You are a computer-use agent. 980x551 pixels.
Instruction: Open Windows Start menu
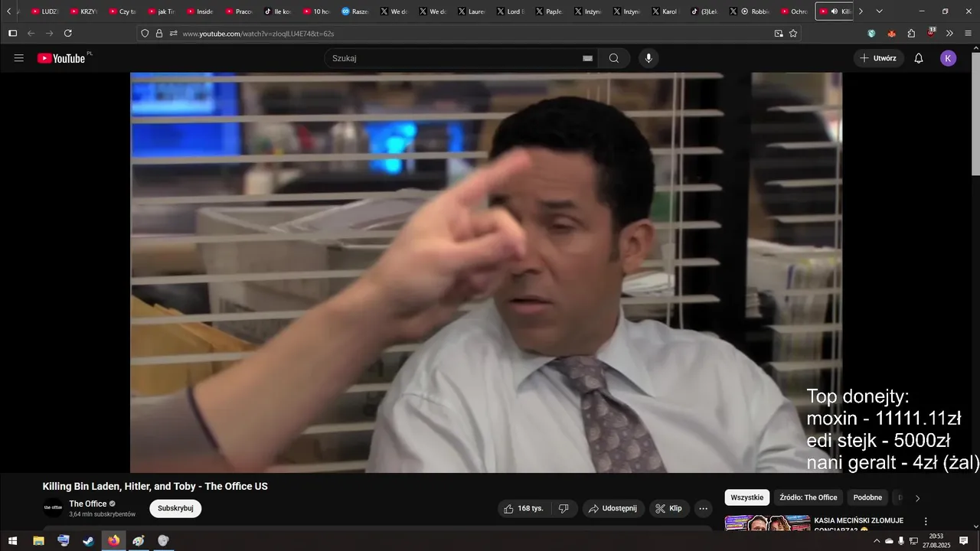pos(13,540)
